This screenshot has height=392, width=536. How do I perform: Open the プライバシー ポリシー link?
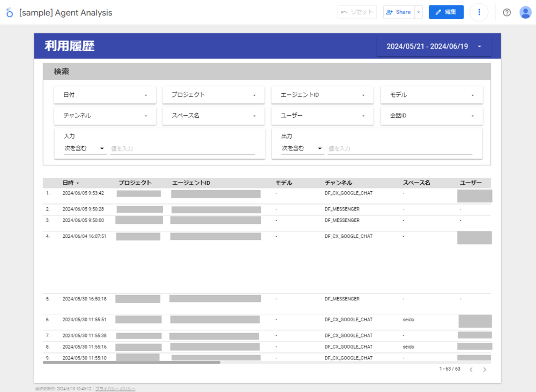[x=115, y=388]
